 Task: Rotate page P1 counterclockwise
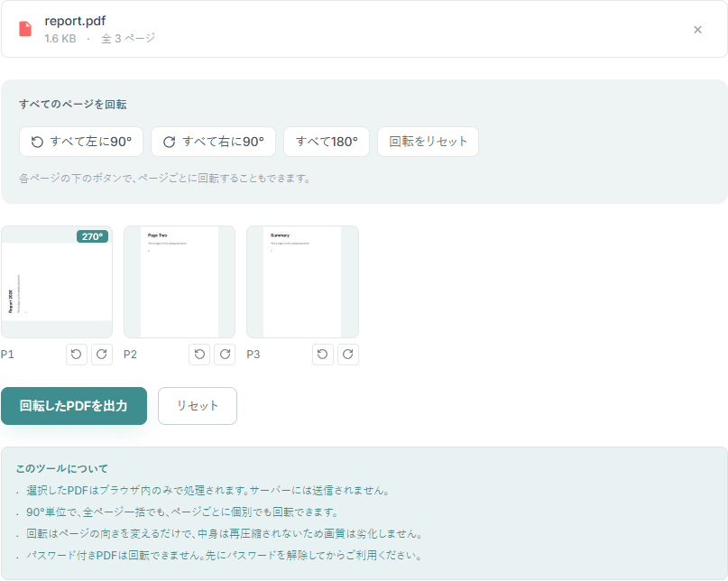pyautogui.click(x=77, y=355)
